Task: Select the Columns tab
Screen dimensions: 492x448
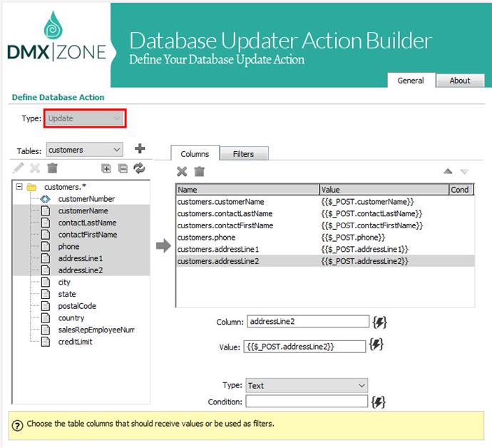Action: (195, 154)
